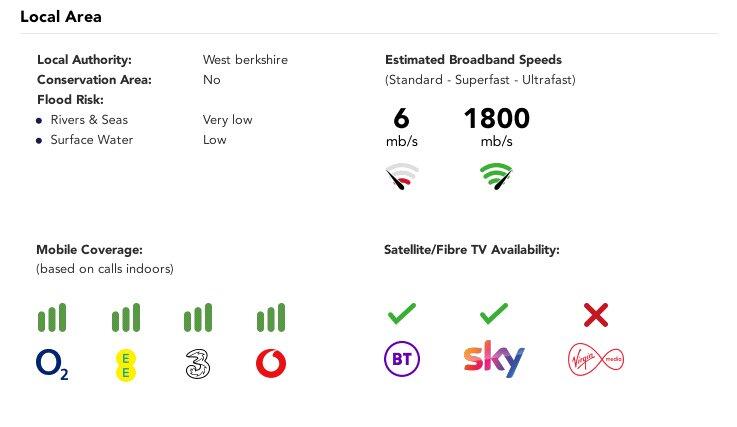Viewport: 737px width, 427px height.
Task: Click the Sky logo
Action: (494, 359)
